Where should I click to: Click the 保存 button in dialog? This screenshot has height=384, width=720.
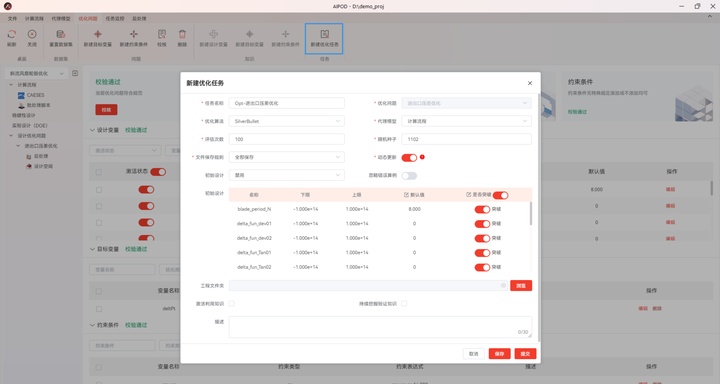click(500, 354)
